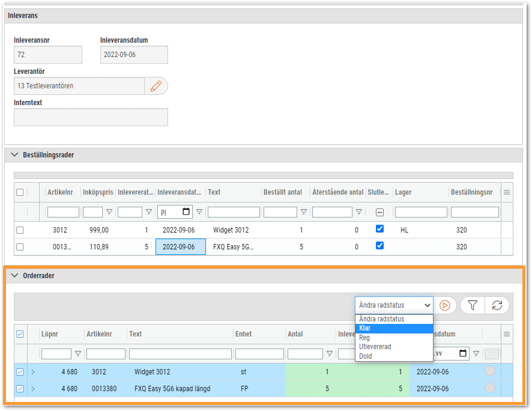The image size is (532, 411).
Task: Sort by Inköpspris column header
Action: [x=98, y=192]
